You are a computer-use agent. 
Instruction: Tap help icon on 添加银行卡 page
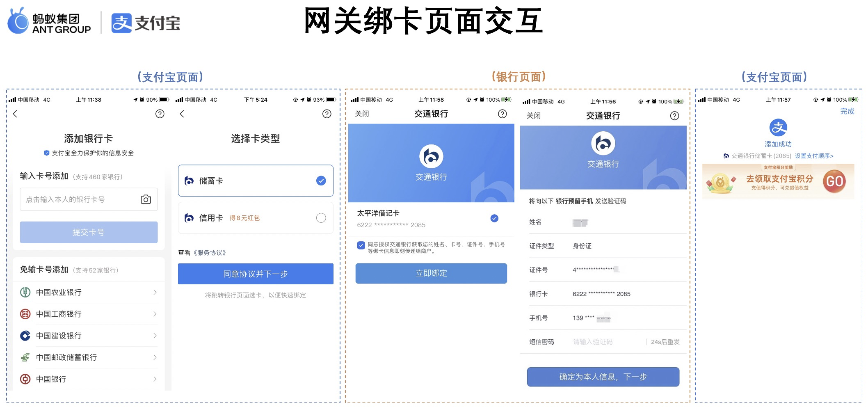click(x=160, y=114)
